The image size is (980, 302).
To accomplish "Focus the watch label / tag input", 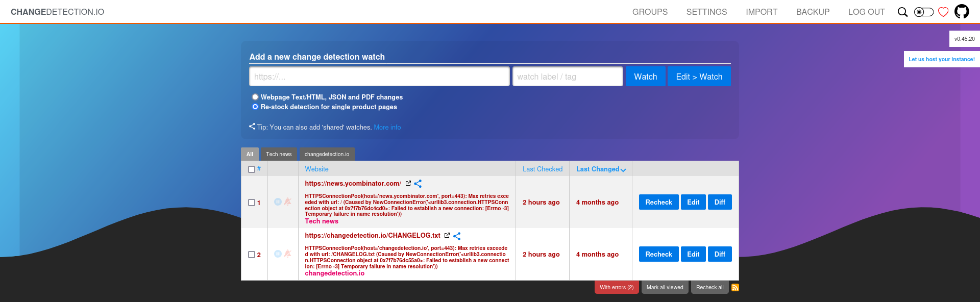I will [x=568, y=77].
